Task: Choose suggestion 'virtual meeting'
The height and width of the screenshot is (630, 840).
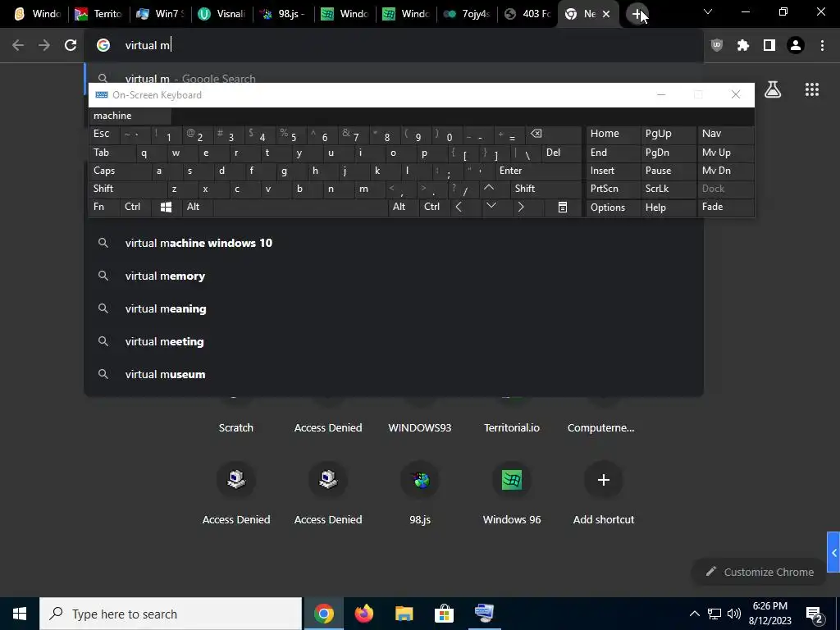Action: (394, 341)
